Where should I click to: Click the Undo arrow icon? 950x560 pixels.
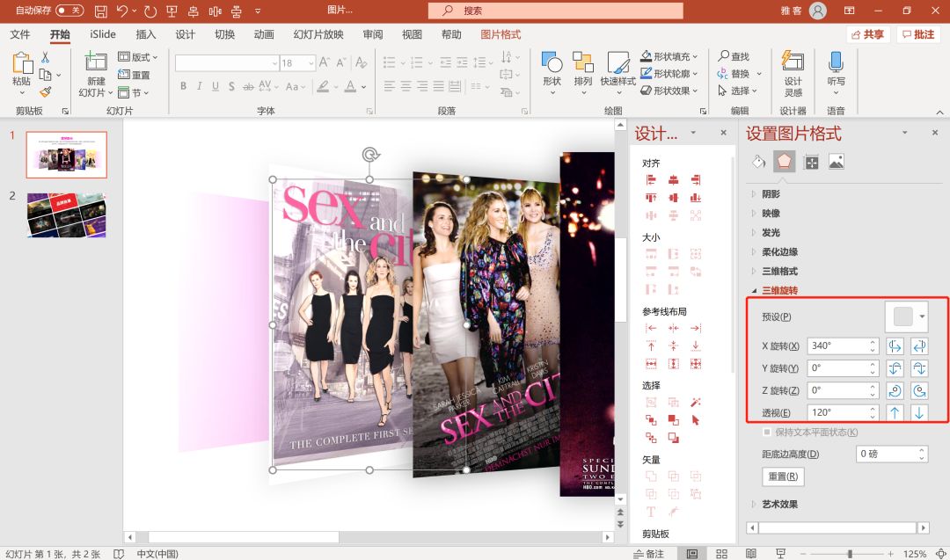tap(122, 11)
